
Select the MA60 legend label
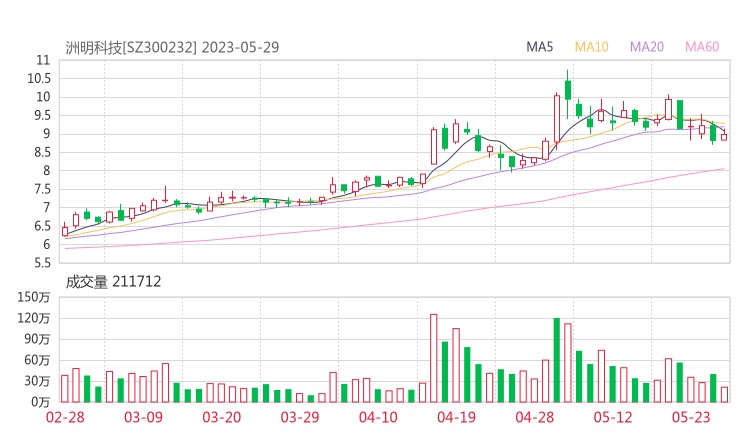click(x=702, y=47)
